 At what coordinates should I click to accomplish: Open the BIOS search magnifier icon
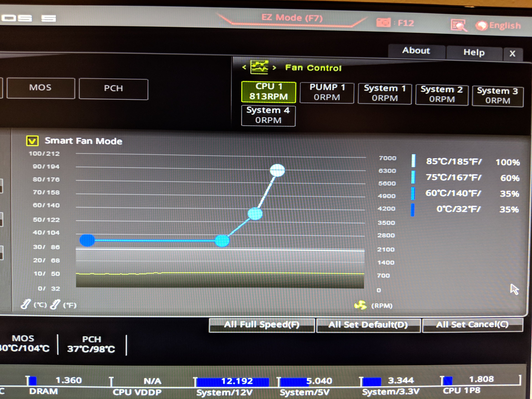click(x=459, y=25)
